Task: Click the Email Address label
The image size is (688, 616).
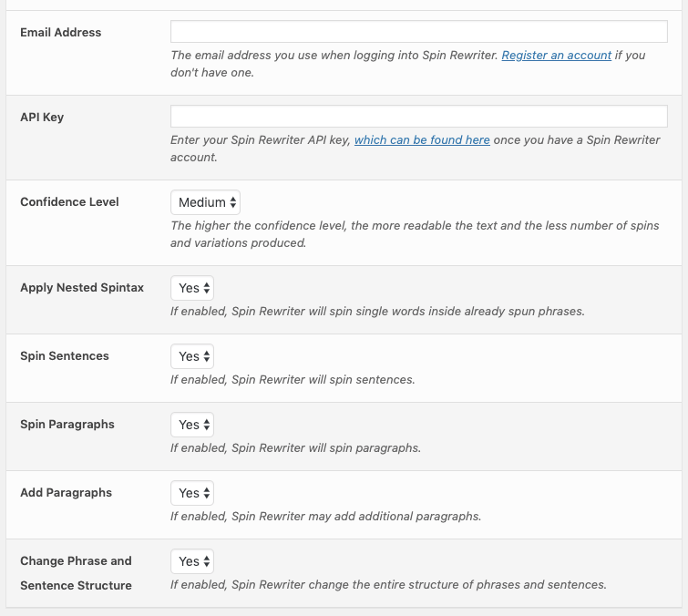Action: (60, 33)
